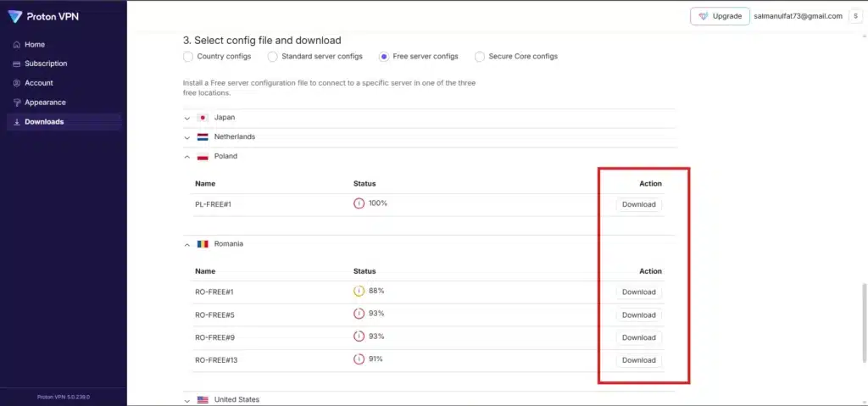This screenshot has width=868, height=406.
Task: Download the RO-FREE#1 config
Action: coord(639,292)
